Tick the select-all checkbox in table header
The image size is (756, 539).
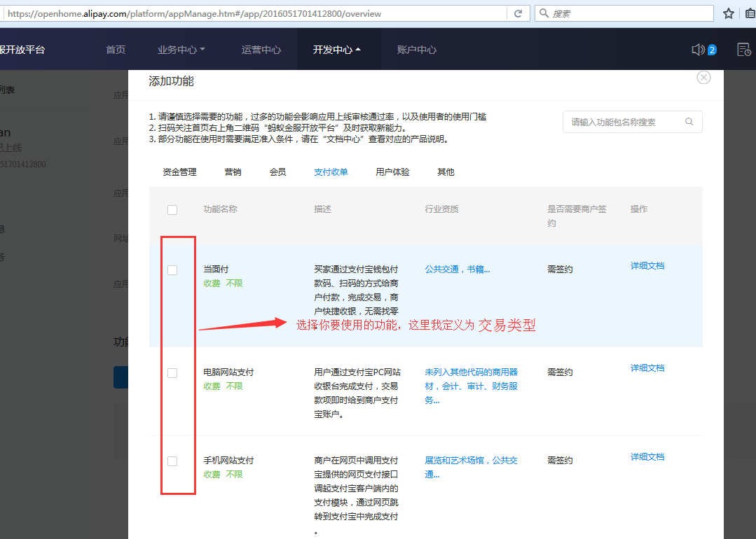(172, 210)
